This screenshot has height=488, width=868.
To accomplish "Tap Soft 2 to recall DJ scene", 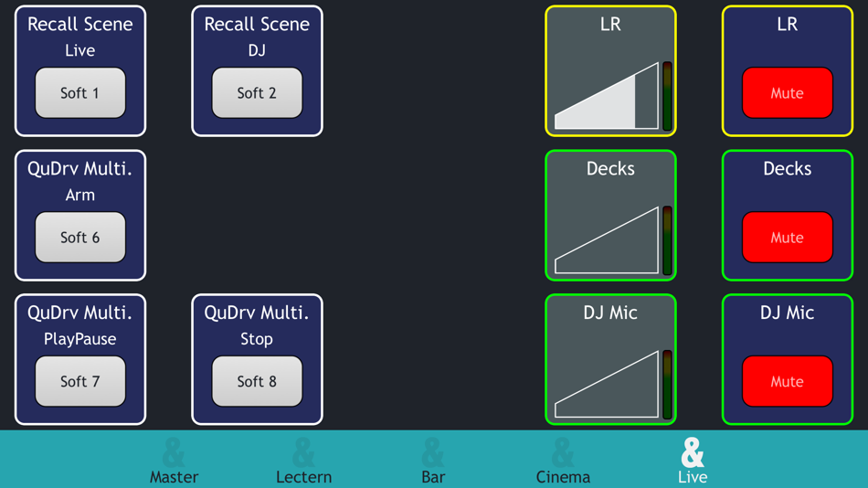I will pyautogui.click(x=257, y=92).
